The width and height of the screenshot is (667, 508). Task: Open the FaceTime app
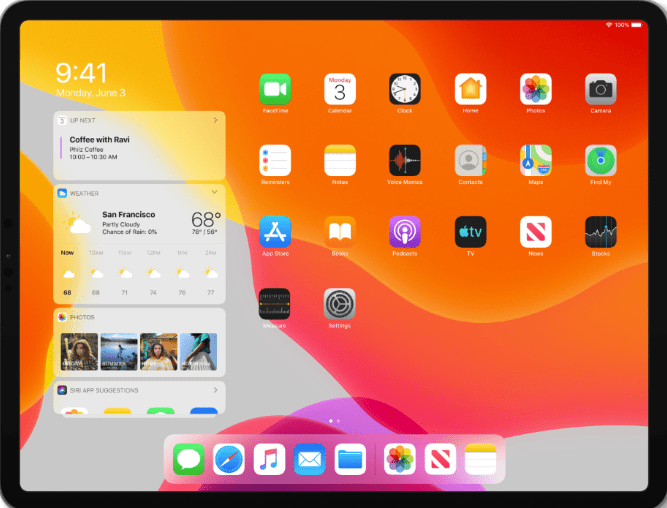(x=275, y=89)
